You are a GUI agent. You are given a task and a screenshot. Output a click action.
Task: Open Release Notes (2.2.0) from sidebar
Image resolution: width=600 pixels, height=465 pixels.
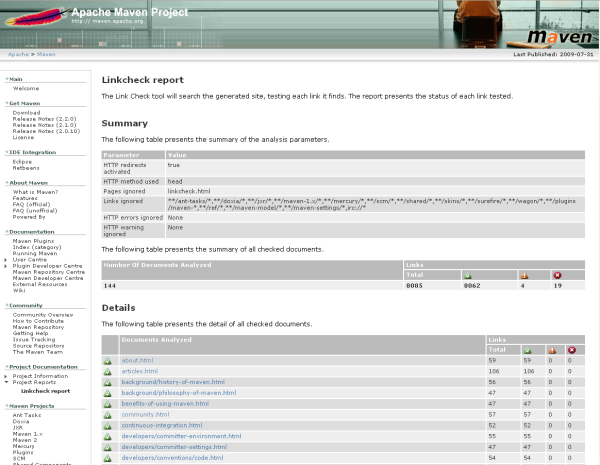(46, 119)
